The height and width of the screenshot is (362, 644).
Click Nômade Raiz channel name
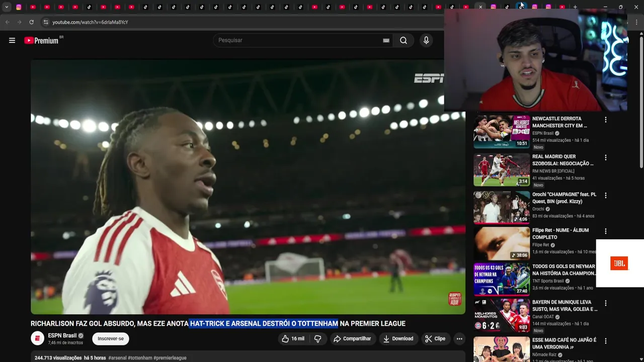(x=545, y=354)
